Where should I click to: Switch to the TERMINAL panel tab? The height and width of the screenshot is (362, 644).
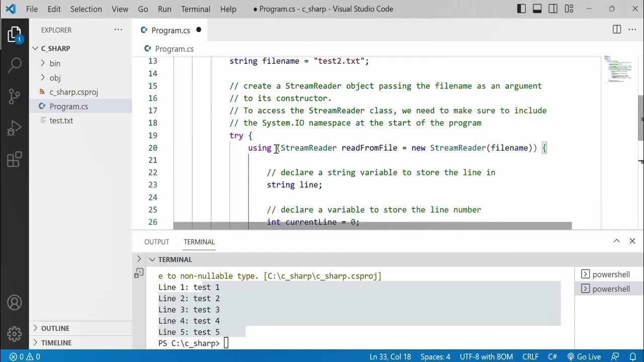tap(199, 242)
